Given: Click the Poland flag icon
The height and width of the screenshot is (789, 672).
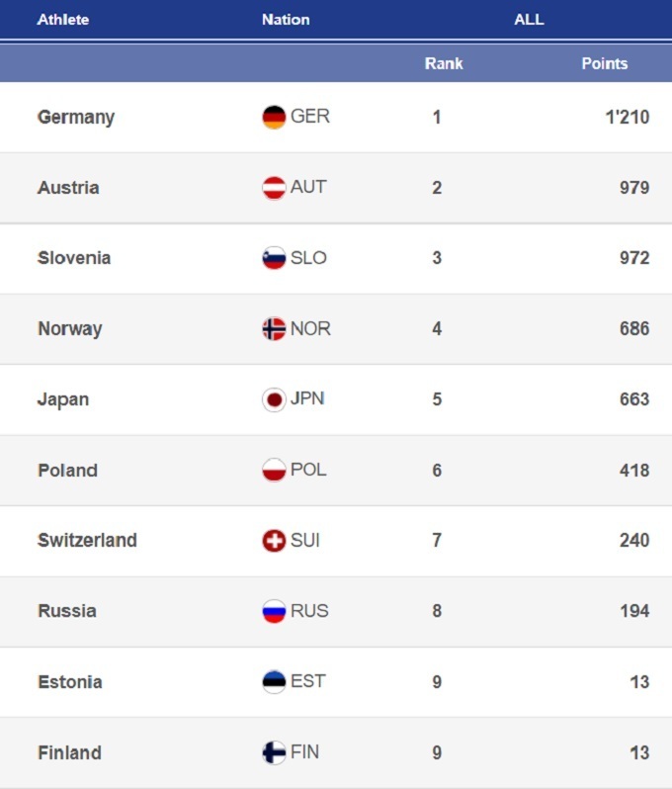Looking at the screenshot, I should 274,471.
